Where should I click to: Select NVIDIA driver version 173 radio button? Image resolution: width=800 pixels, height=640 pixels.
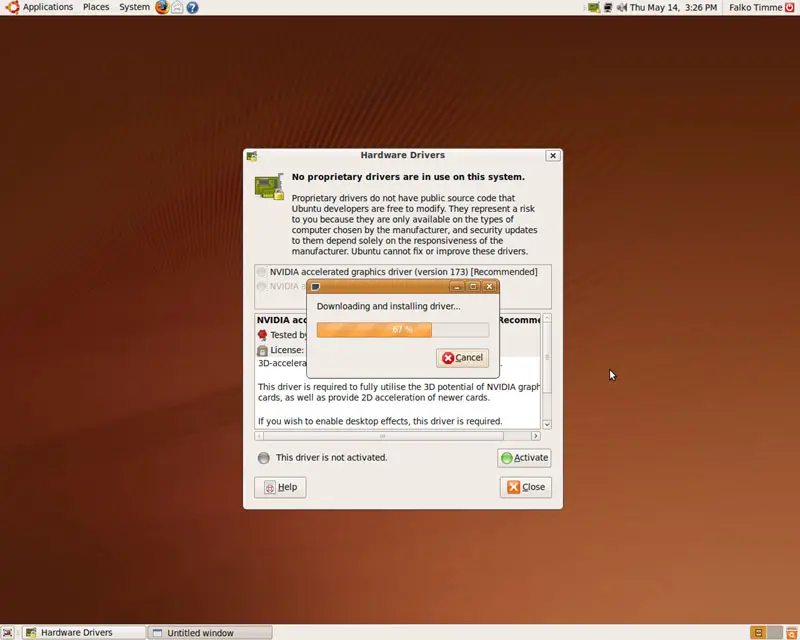tap(262, 272)
